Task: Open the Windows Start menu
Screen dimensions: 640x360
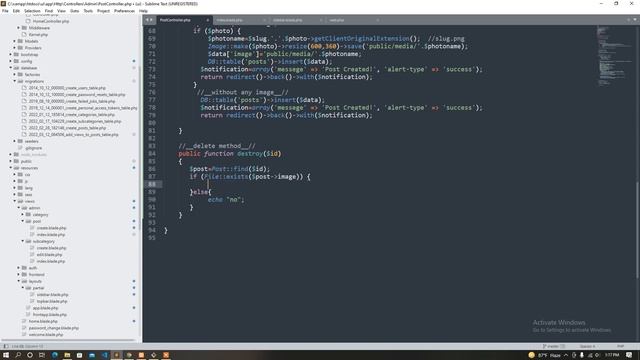Action: click(6, 355)
